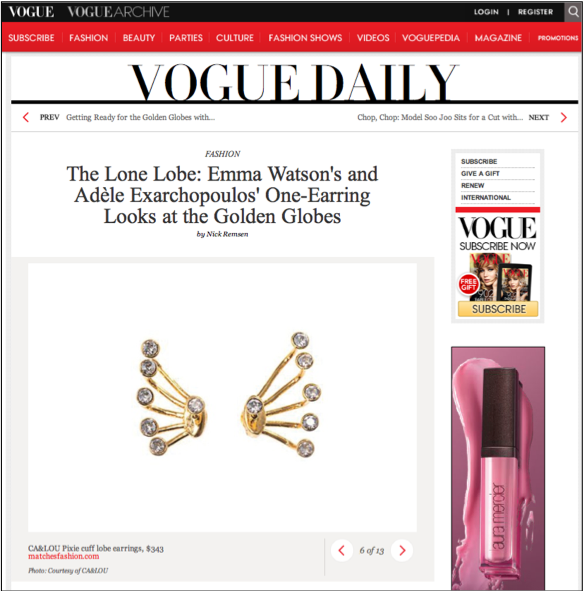
Task: Select Give a Gift option
Action: 480,173
